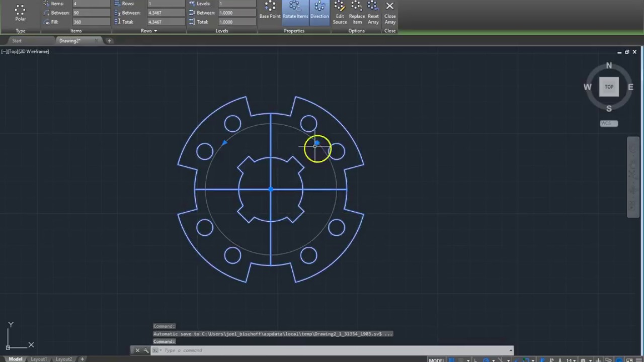Screen dimensions: 644x362
Task: Toggle drawing grid display in status bar
Action: click(452, 360)
